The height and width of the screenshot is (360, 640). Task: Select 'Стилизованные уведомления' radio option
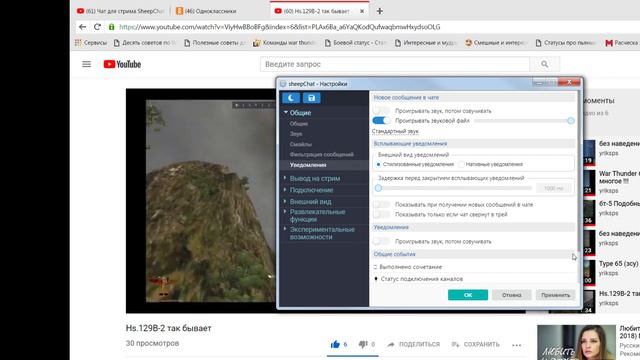(x=378, y=164)
